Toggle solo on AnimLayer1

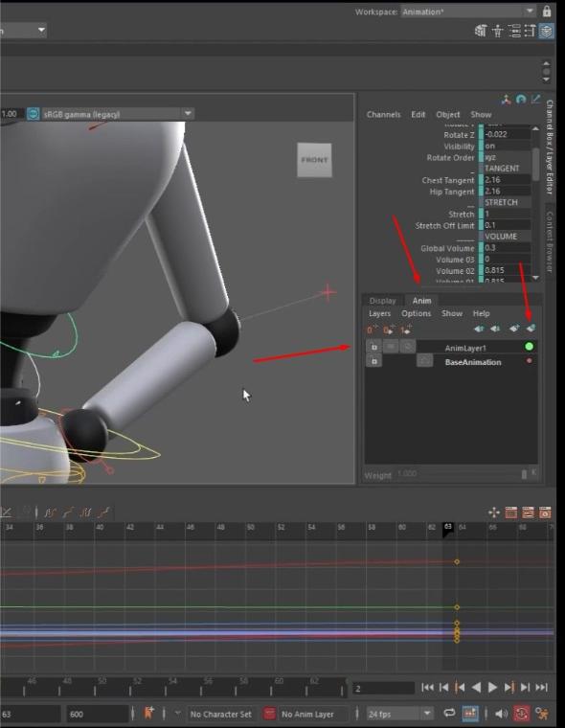(407, 347)
